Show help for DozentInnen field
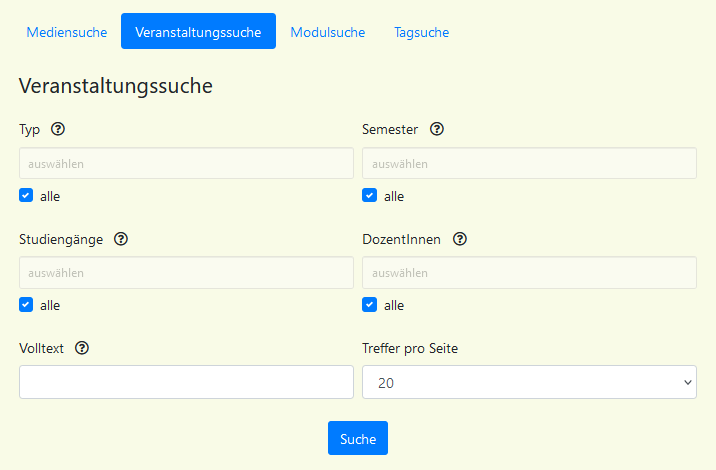 [460, 239]
